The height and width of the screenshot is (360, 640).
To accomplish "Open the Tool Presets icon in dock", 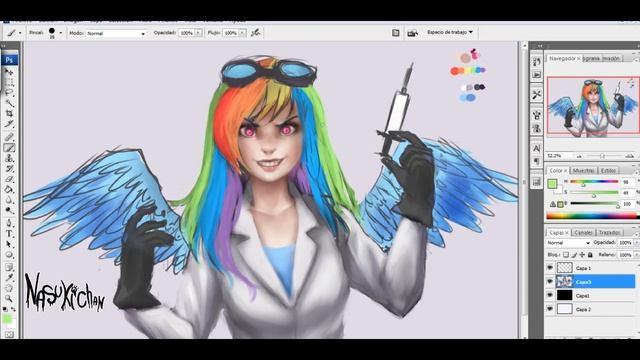I will (x=537, y=95).
